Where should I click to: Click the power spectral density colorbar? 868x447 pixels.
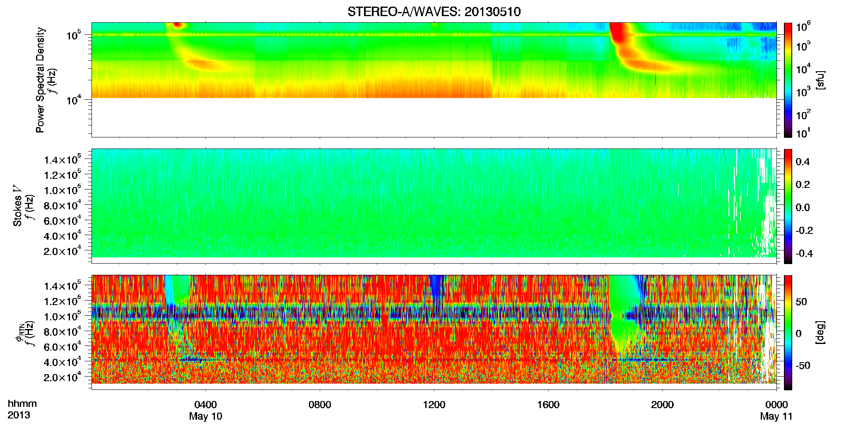tap(788, 80)
